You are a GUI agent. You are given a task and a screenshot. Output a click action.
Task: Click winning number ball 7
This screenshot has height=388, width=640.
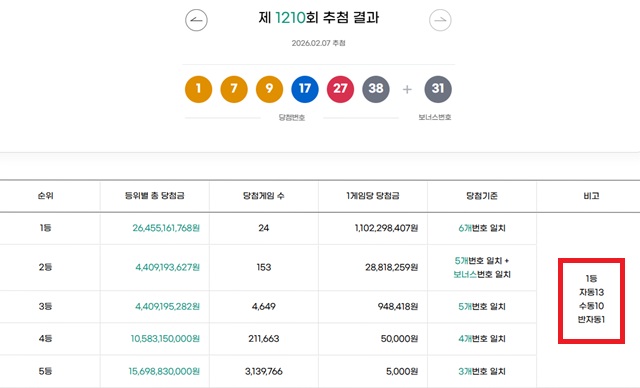(x=234, y=89)
